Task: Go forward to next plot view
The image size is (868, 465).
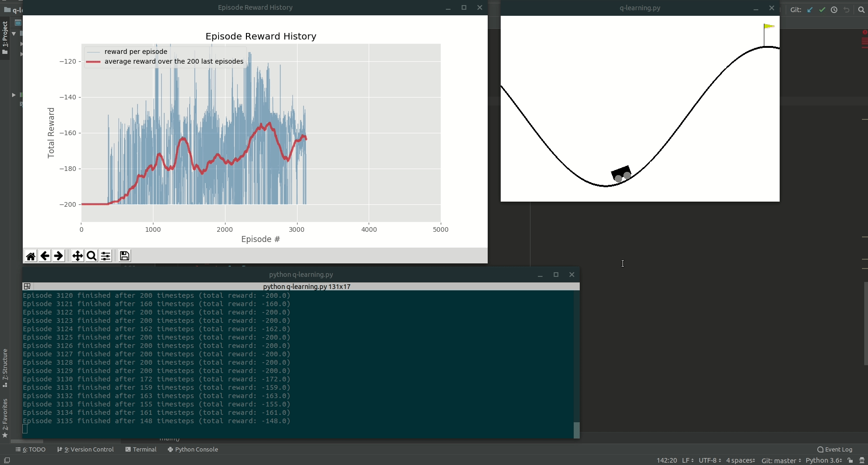Action: (x=59, y=256)
